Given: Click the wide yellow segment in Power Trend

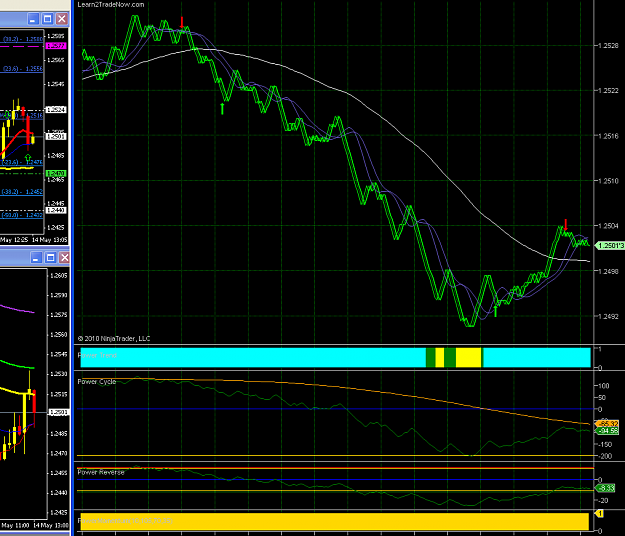Looking at the screenshot, I should pos(468,357).
